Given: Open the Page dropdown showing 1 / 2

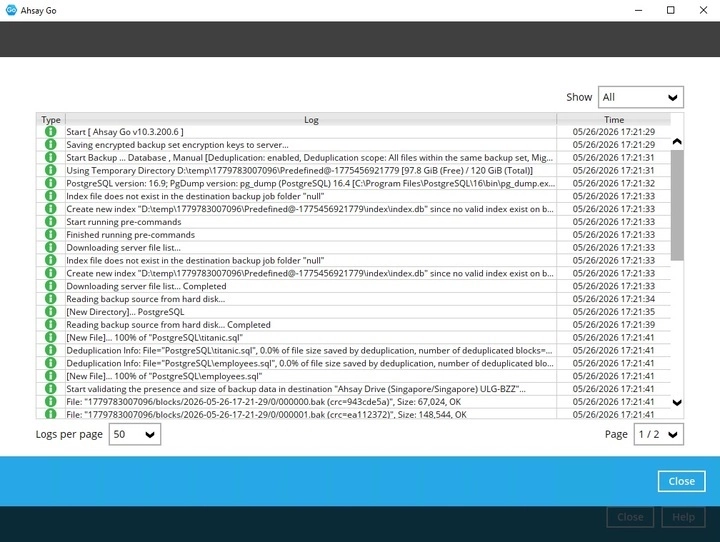Looking at the screenshot, I should pyautogui.click(x=658, y=434).
